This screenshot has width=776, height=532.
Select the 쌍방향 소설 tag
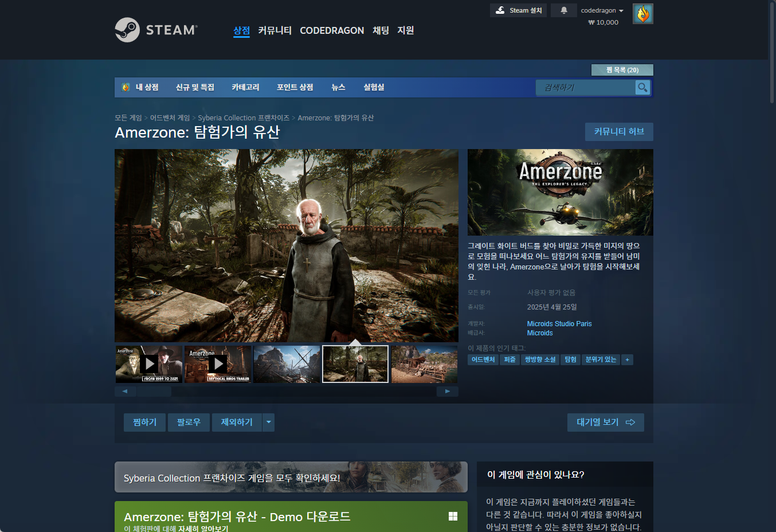pyautogui.click(x=540, y=359)
